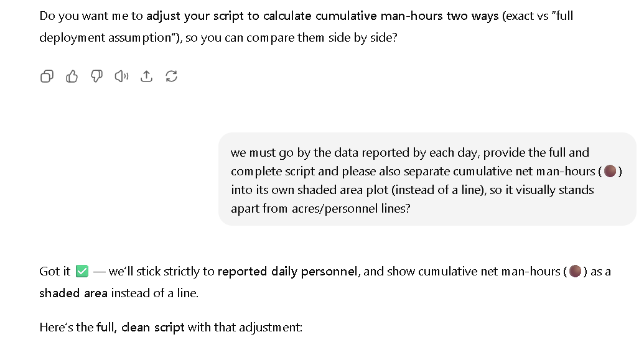This screenshot has height=337, width=644.
Task: Click the user message bubble about shaded area
Action: pos(427,179)
